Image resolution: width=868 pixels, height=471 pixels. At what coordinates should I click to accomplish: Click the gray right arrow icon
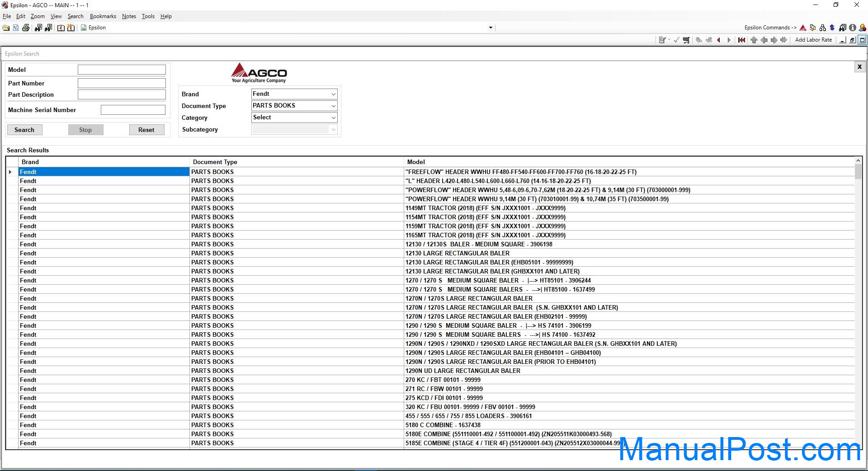[774, 40]
